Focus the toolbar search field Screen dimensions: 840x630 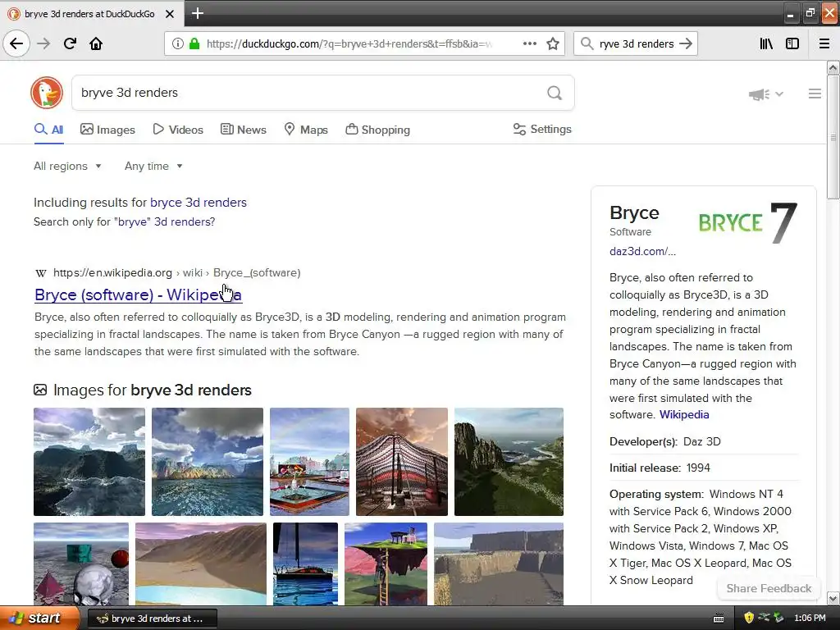click(x=637, y=43)
